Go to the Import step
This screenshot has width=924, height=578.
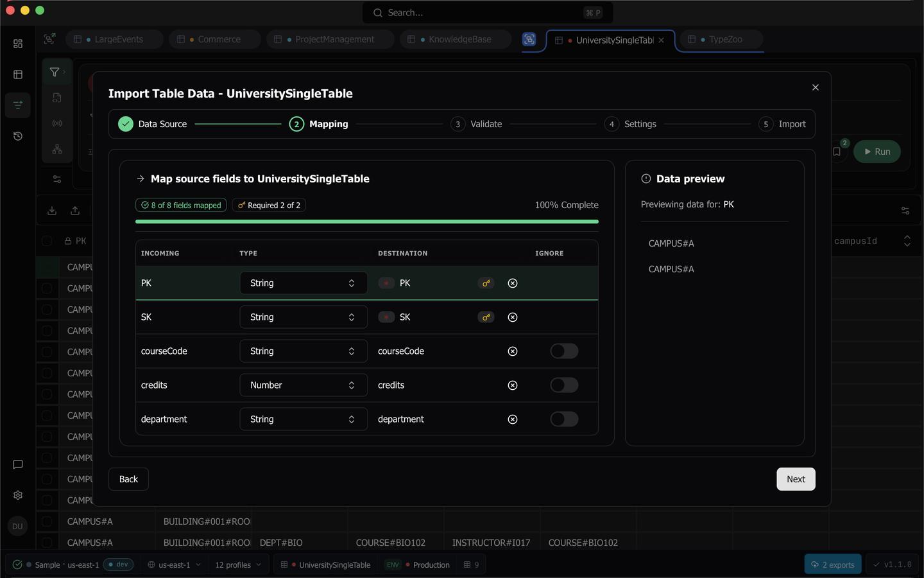782,124
